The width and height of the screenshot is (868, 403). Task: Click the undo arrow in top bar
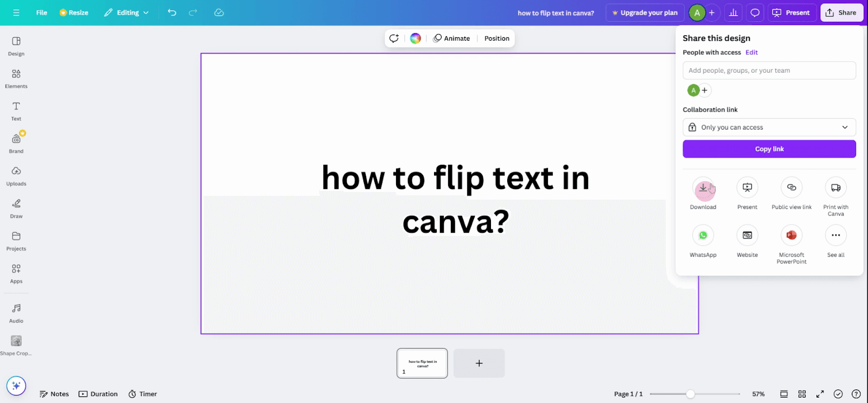coord(172,12)
